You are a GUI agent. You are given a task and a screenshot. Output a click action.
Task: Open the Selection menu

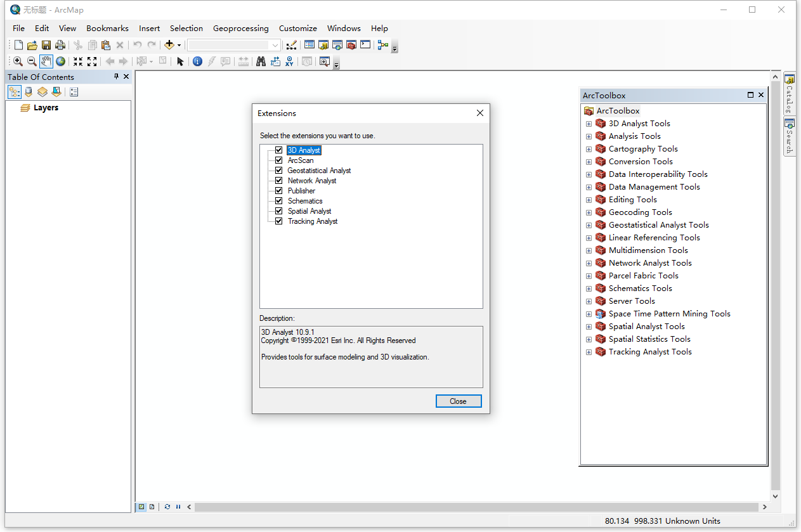(x=186, y=29)
